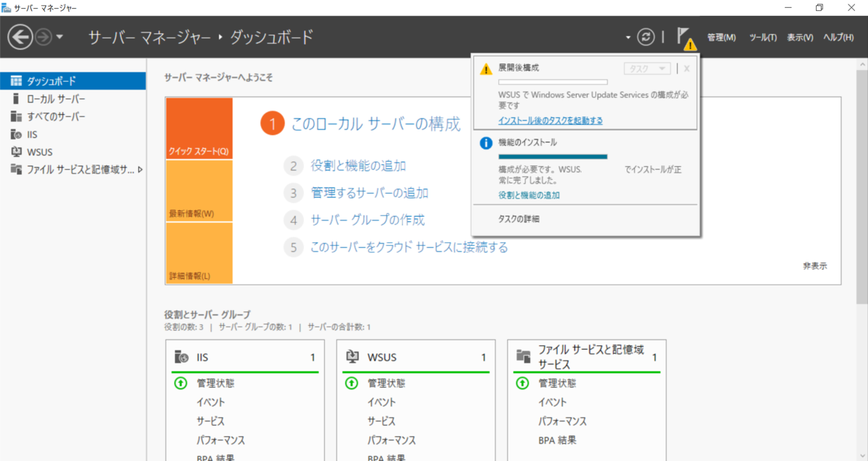868x461 pixels.
Task: Click the すべてのサーバー sidebar icon
Action: [16, 116]
